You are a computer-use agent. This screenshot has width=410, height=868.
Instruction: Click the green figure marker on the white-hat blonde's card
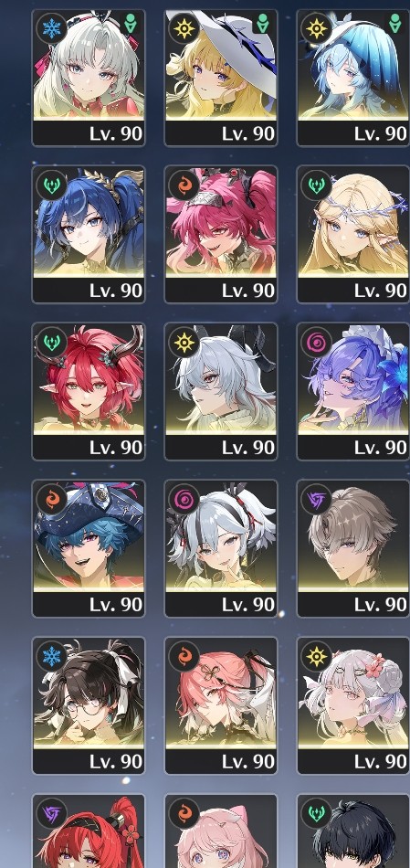[263, 25]
